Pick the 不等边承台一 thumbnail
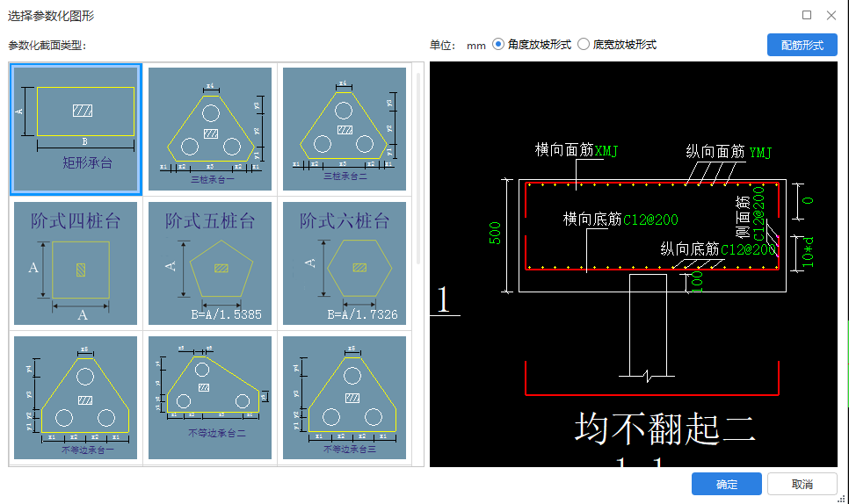 click(x=76, y=398)
